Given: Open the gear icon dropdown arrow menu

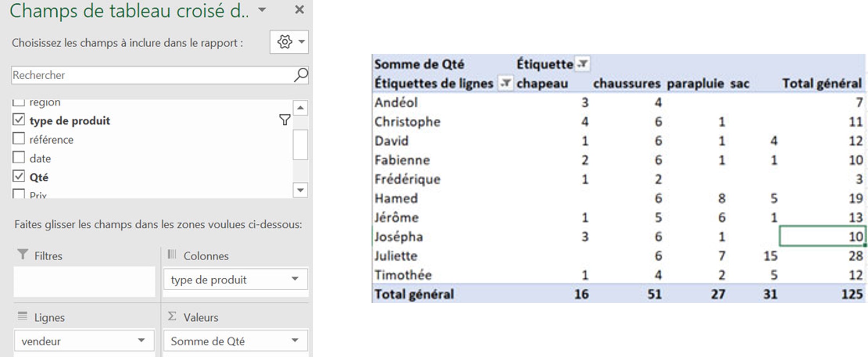Looking at the screenshot, I should tap(301, 42).
